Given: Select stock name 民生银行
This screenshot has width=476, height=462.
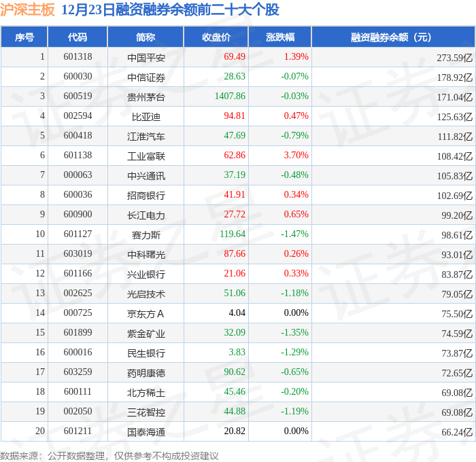Looking at the screenshot, I should [146, 353].
